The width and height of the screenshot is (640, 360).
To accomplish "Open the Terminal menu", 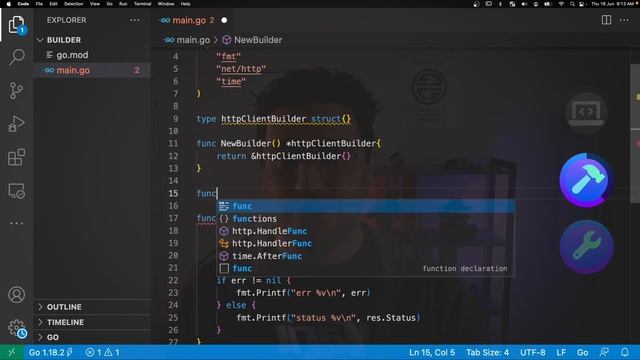I will pos(142,4).
